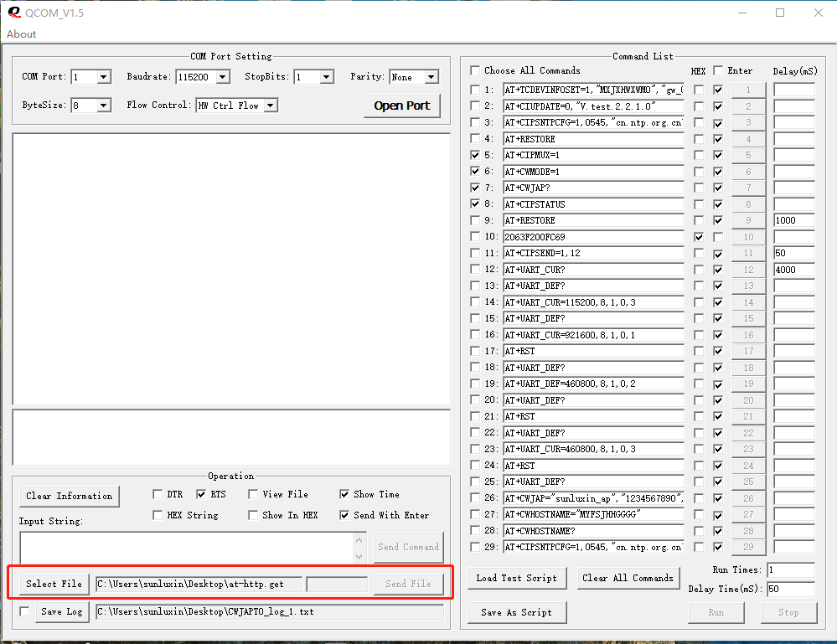Uncheck command 8 AT+CIPSTATUS selection box
Viewport: 837px width, 644px height.
point(475,204)
